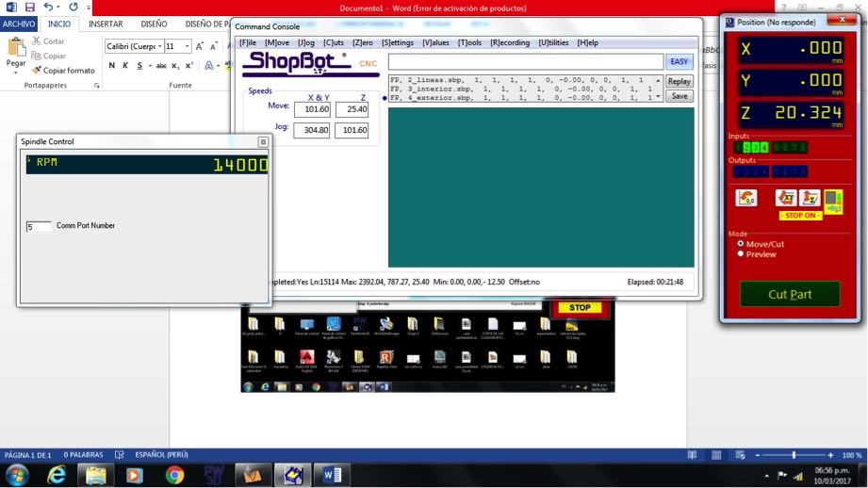
Task: Click the Save button in Command Console
Action: click(679, 96)
